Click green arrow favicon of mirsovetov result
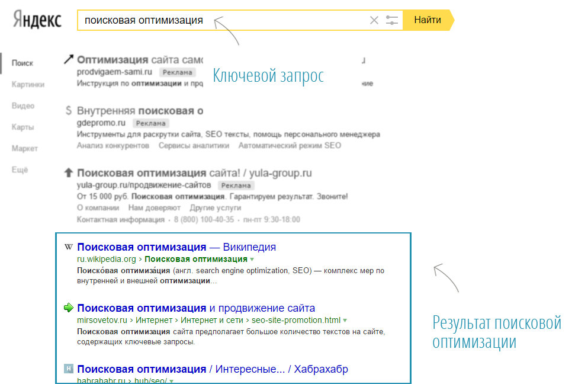 [x=69, y=308]
